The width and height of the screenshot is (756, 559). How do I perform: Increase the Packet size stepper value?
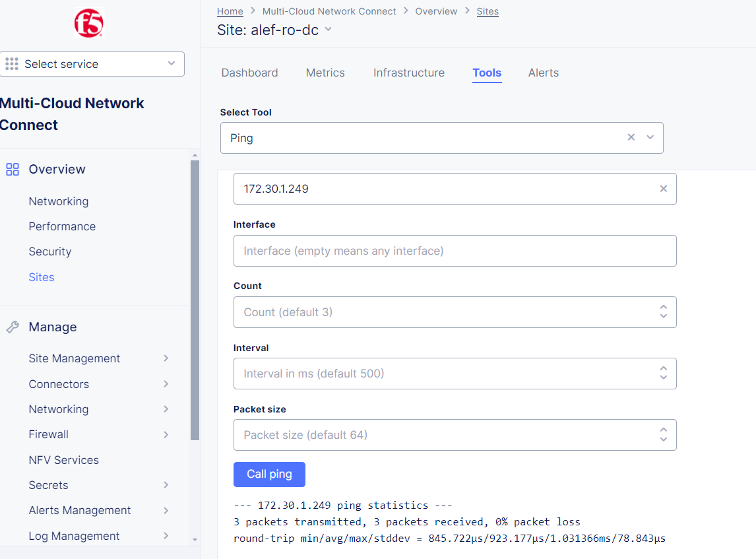[664, 430]
